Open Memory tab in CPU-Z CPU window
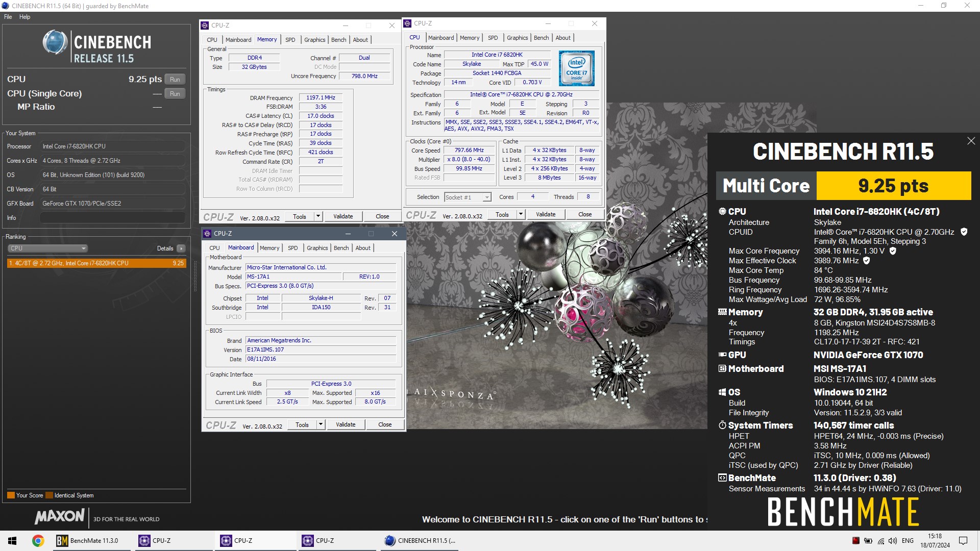This screenshot has height=551, width=980. [469, 38]
